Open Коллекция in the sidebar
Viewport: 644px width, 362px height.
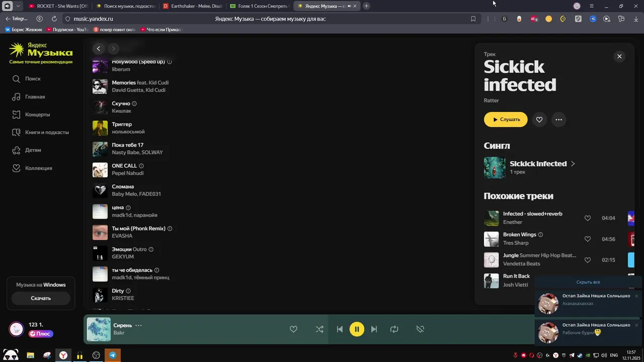click(x=32, y=168)
